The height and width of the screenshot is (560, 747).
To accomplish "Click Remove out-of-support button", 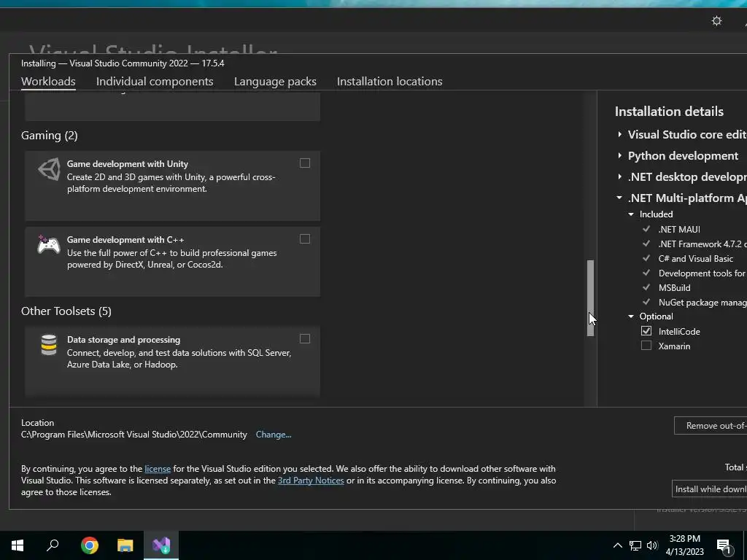I will coord(711,426).
